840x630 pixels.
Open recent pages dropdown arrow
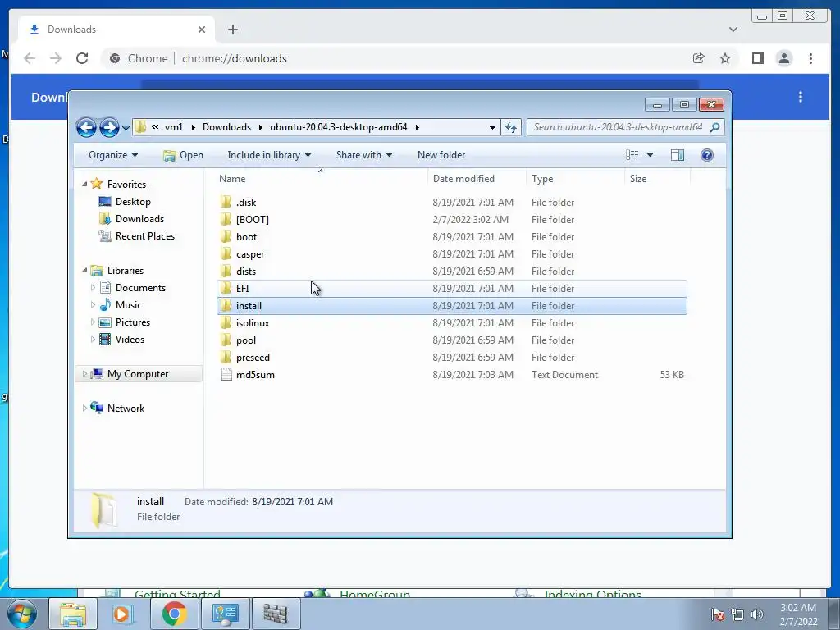[126, 127]
